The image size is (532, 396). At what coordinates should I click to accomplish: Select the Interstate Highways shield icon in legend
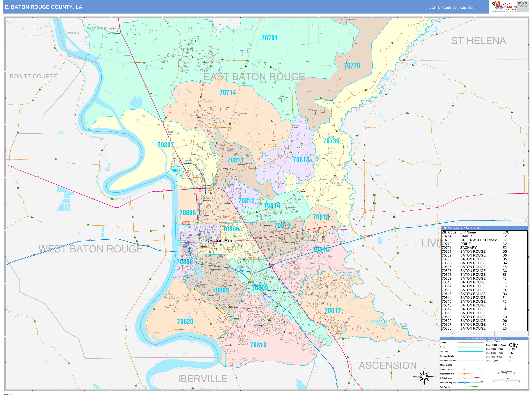coord(464,383)
